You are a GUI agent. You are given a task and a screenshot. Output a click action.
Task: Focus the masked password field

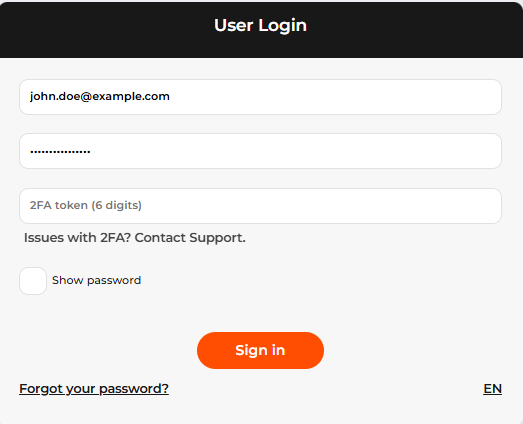(260, 151)
